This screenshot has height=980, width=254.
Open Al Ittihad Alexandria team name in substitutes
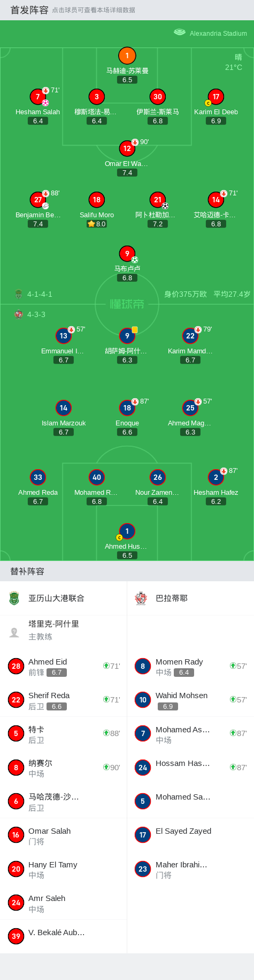coord(56,598)
